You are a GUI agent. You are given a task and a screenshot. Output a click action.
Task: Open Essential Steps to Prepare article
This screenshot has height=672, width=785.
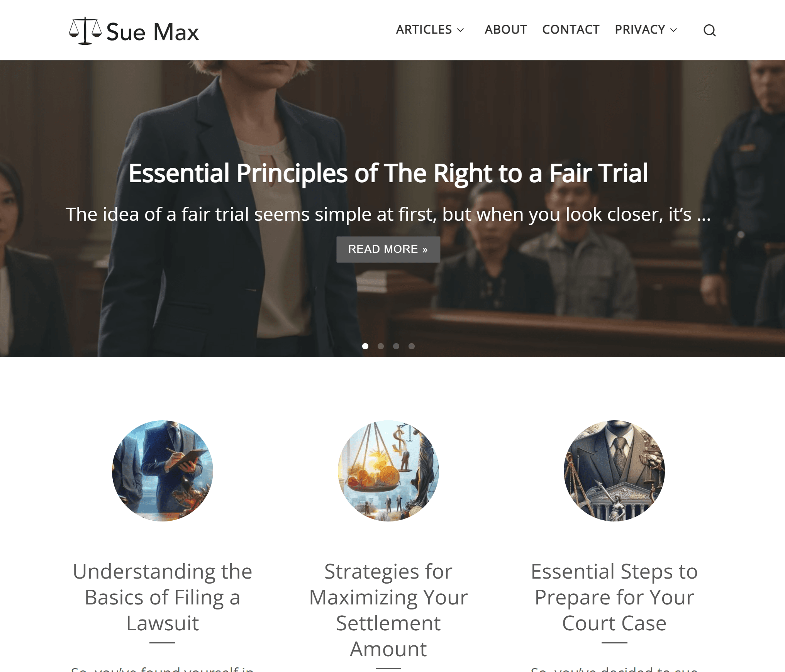(x=614, y=597)
